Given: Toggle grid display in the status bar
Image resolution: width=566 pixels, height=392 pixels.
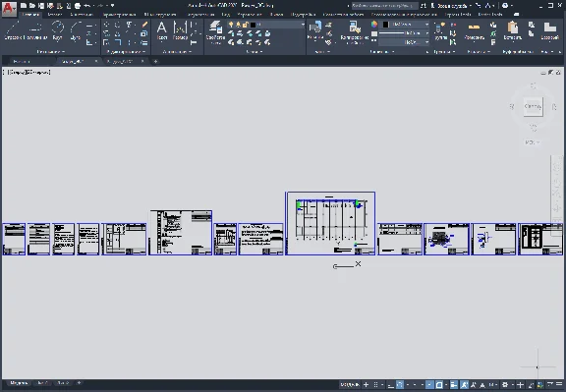Looking at the screenshot, I should [366, 385].
